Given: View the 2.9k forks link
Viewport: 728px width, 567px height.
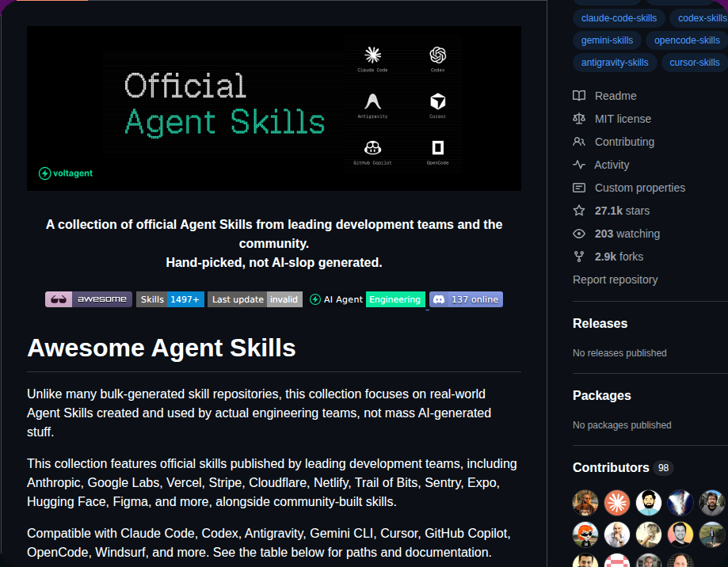Looking at the screenshot, I should pos(619,257).
